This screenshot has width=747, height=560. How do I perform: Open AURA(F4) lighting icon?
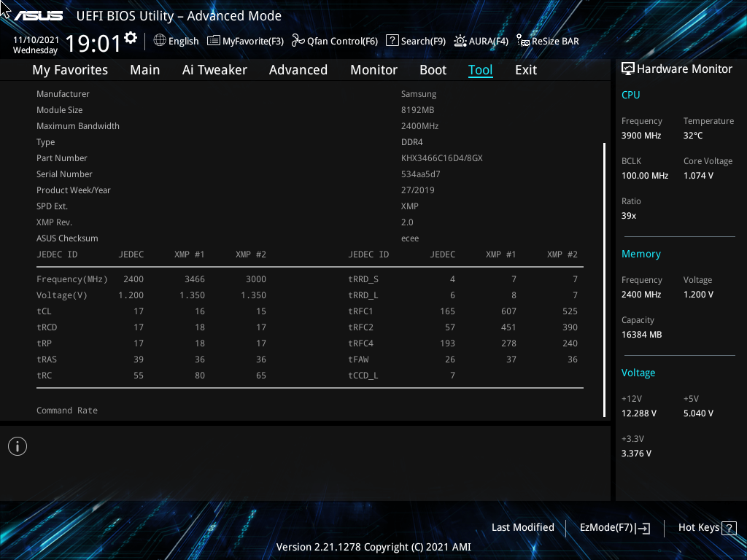[x=460, y=41]
